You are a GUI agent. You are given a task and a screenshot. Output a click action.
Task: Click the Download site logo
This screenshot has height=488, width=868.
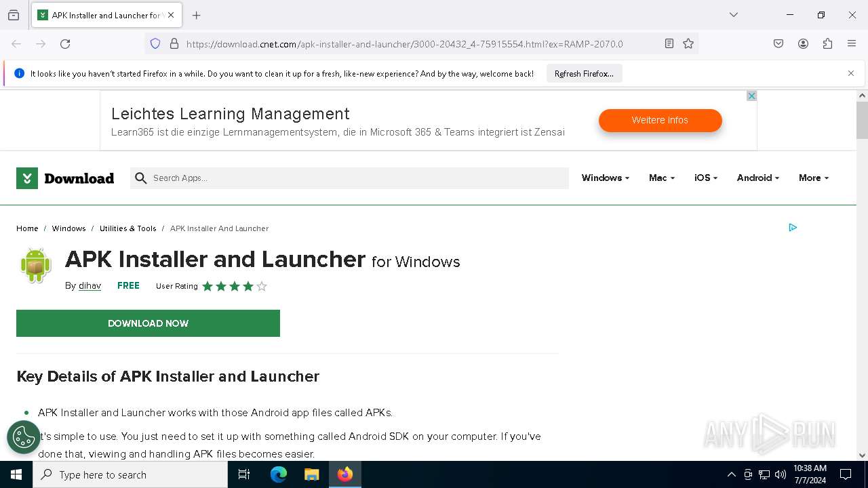65,178
